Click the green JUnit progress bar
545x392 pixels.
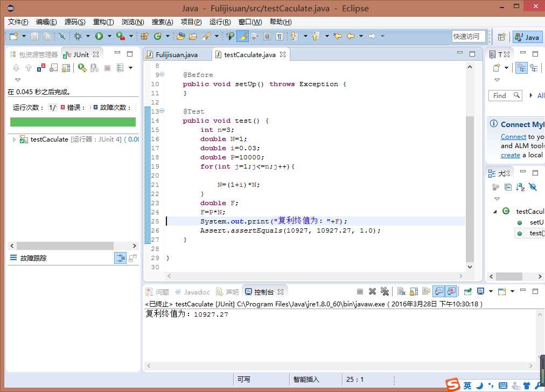[x=73, y=122]
